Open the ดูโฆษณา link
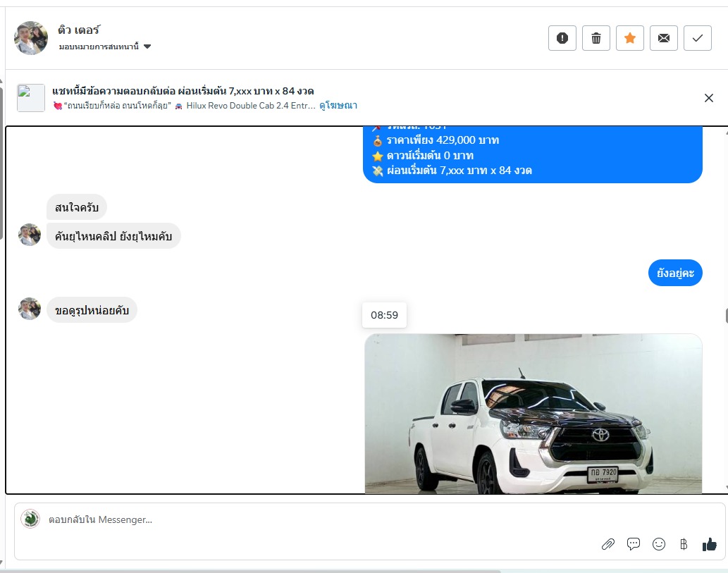728x573 pixels. pyautogui.click(x=338, y=106)
